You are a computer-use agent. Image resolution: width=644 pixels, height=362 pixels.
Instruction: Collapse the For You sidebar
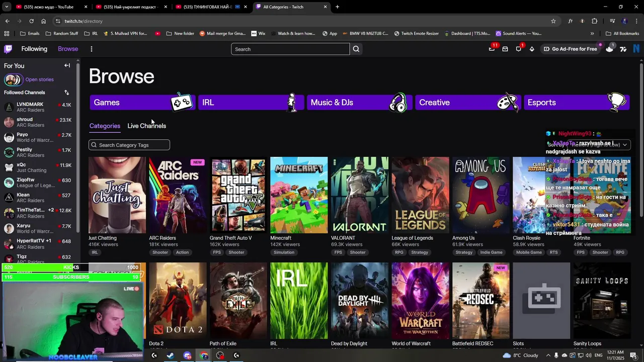(67, 65)
